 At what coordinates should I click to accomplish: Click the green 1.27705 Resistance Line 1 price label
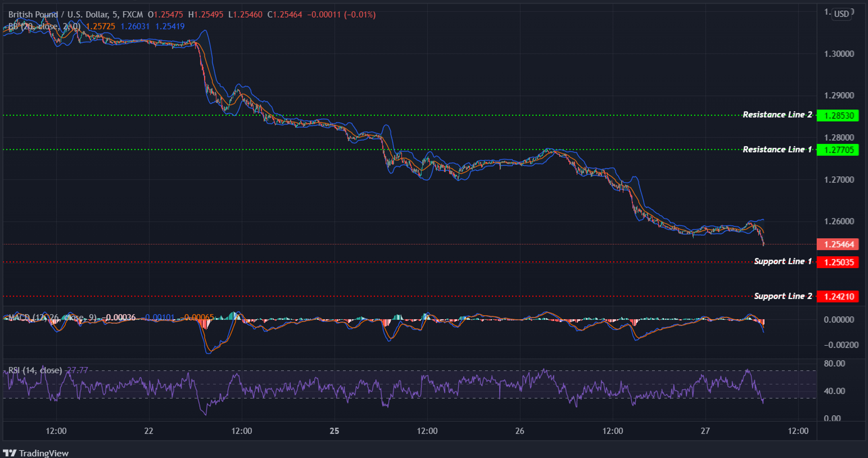[838, 150]
